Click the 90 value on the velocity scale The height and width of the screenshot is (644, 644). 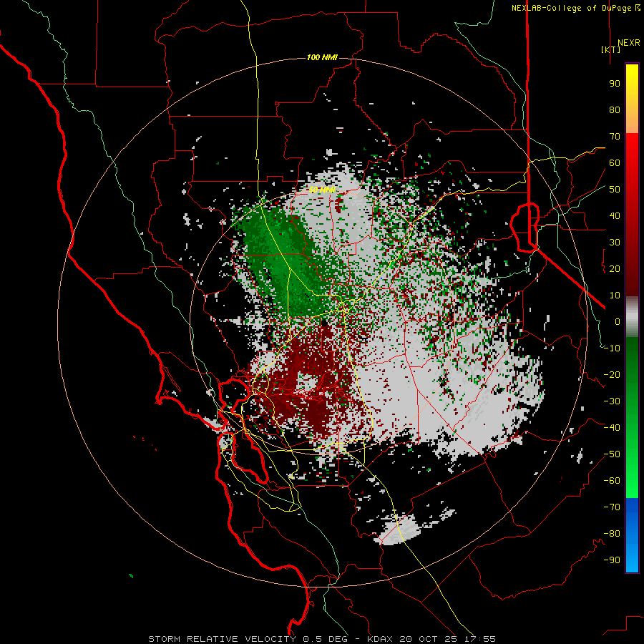[615, 84]
